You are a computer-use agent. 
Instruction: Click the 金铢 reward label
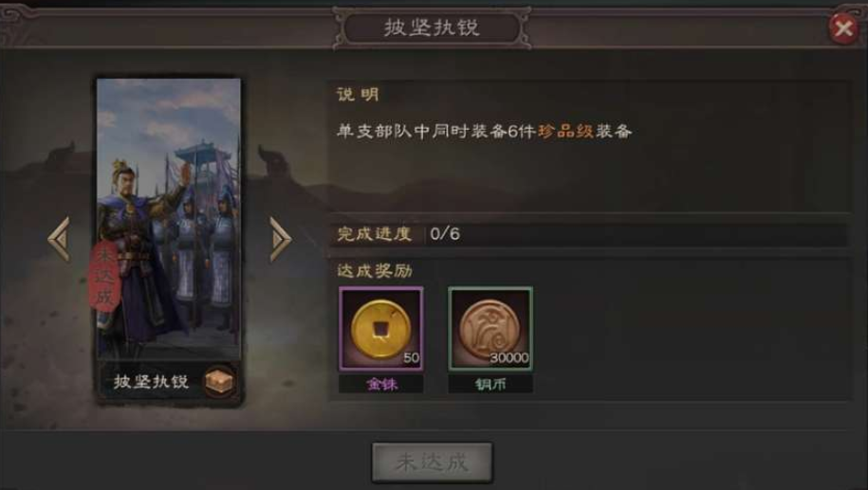(381, 384)
